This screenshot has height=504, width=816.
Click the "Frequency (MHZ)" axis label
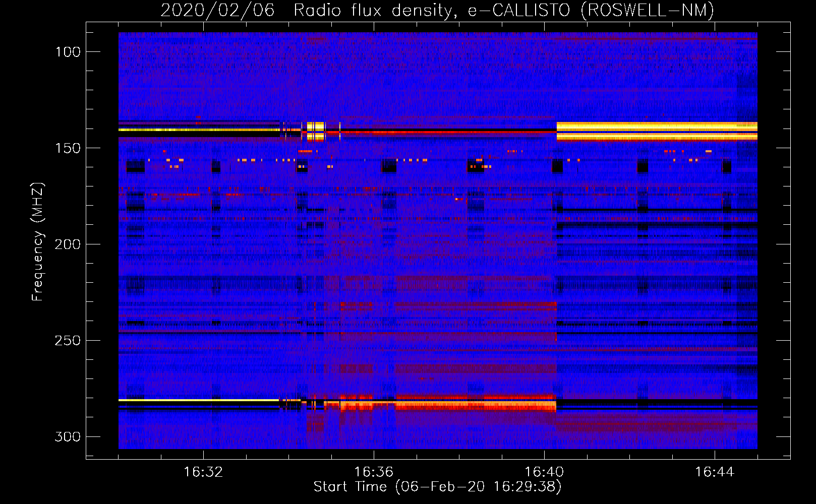[38, 241]
